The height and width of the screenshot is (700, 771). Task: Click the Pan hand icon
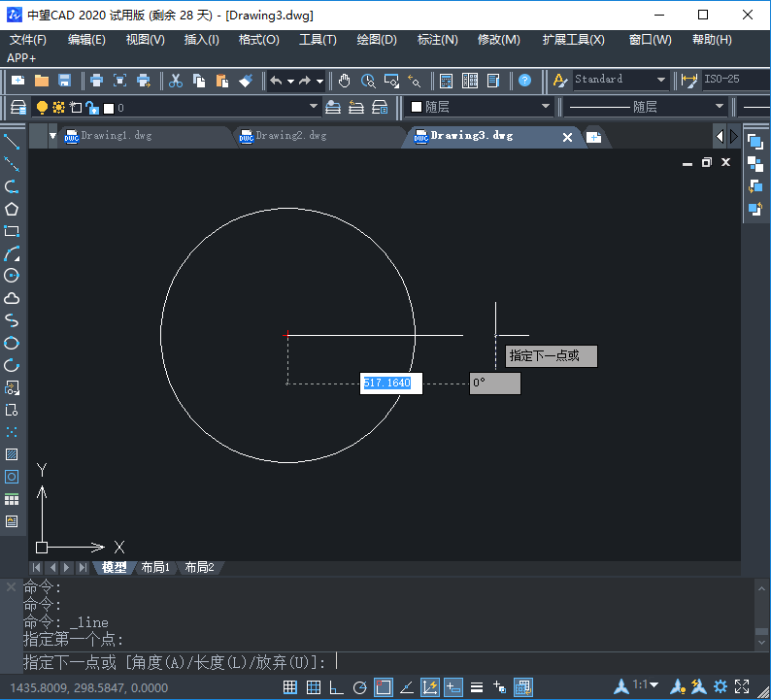click(x=345, y=81)
